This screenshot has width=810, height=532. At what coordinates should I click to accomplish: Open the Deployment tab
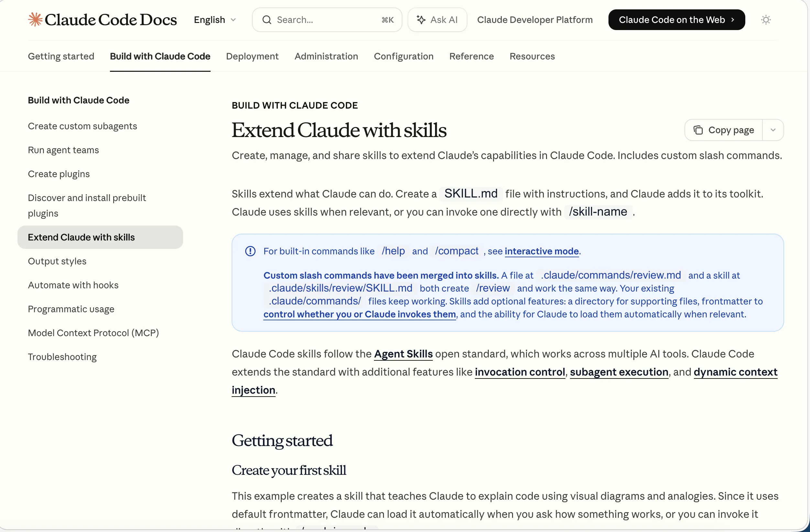(x=252, y=56)
